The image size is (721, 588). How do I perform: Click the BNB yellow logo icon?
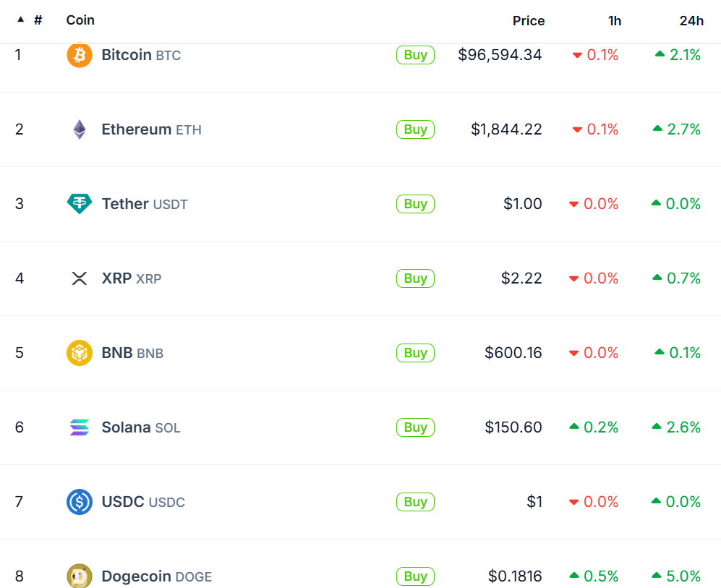80,353
